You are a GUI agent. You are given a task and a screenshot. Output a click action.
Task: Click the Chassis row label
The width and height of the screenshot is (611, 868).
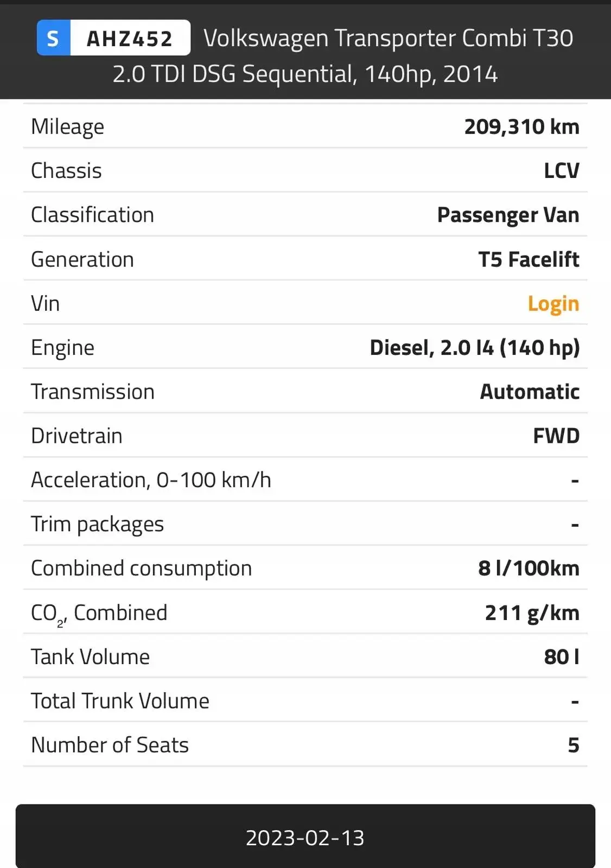click(66, 171)
